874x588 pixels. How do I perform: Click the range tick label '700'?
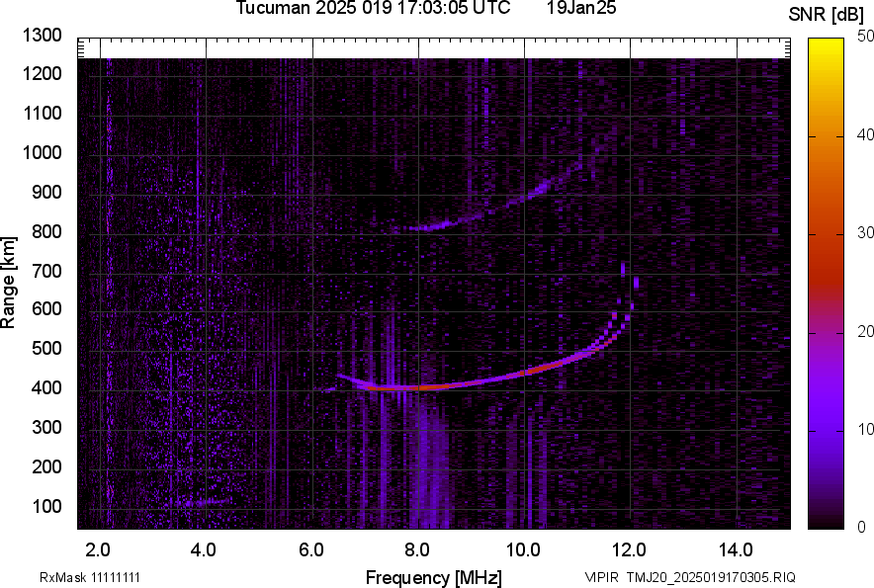[x=46, y=271]
